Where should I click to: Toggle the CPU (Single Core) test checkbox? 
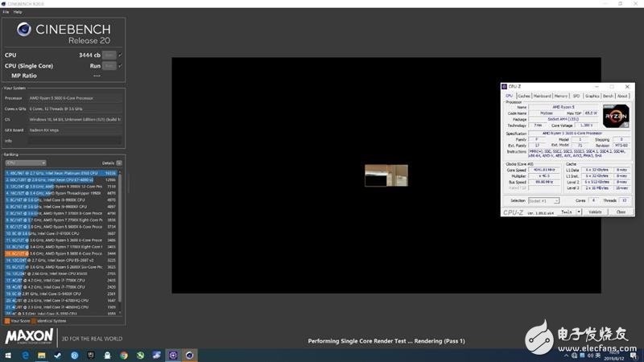120,66
